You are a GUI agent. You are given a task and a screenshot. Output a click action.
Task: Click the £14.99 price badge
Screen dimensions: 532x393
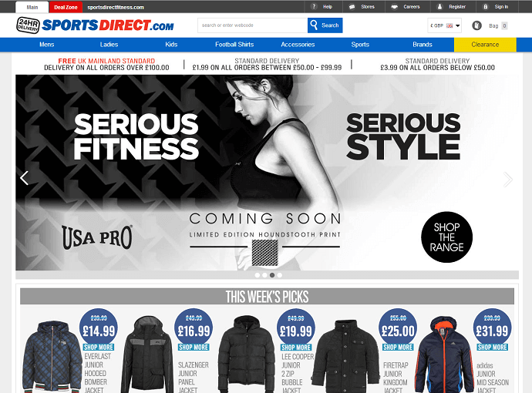pyautogui.click(x=99, y=327)
